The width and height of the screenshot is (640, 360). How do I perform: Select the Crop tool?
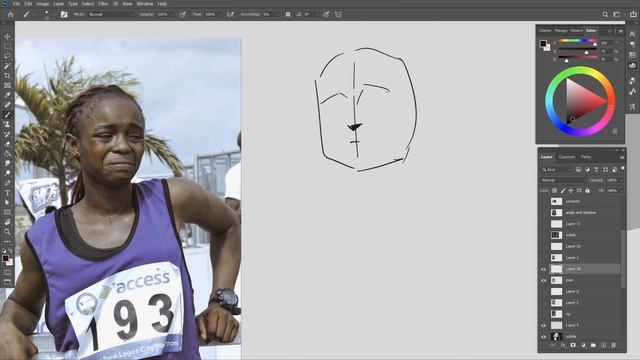[7, 76]
